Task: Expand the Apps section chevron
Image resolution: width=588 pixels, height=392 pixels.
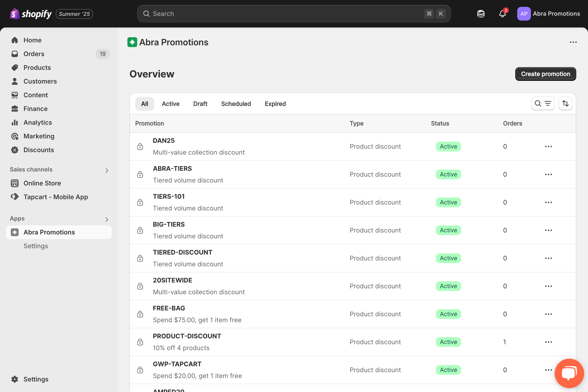Action: (107, 219)
